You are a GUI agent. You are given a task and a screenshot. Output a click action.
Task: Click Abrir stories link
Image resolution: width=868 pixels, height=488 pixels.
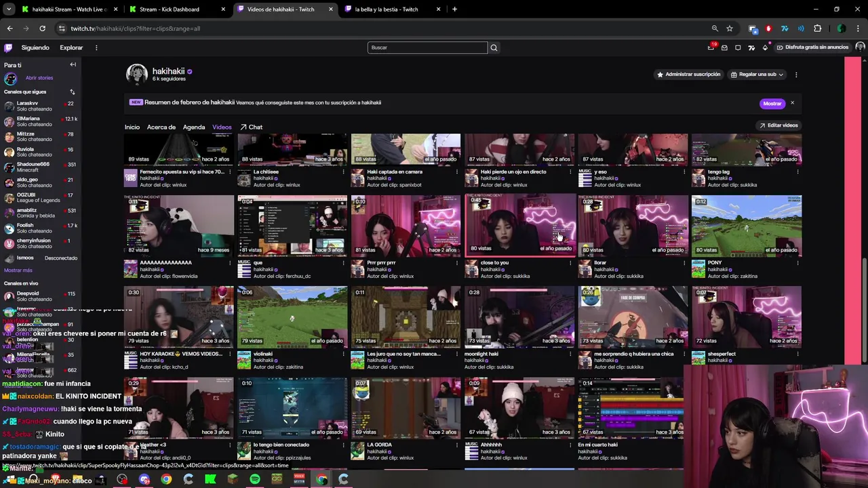point(39,78)
